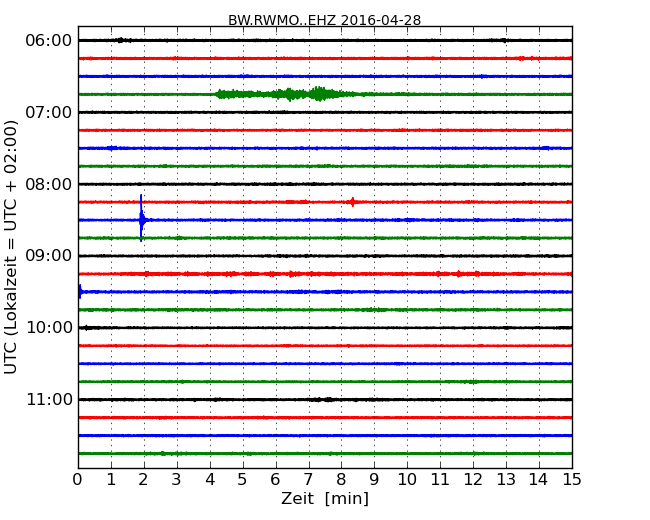Click x-axis tick label 5
This screenshot has width=650, height=520.
point(243,479)
